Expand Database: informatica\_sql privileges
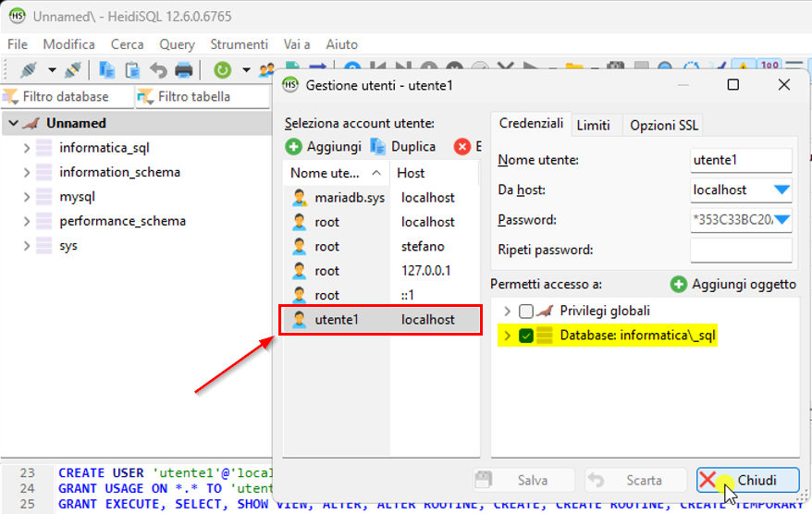Screen dimensions: 812x514 coord(508,336)
